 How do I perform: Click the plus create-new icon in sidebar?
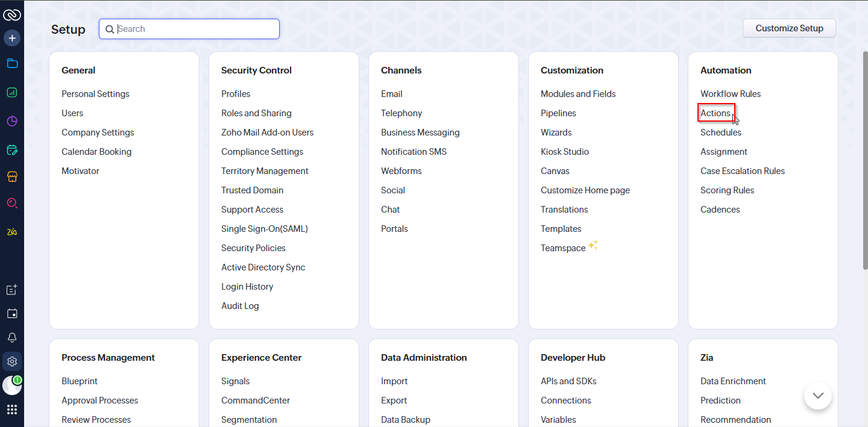(12, 38)
